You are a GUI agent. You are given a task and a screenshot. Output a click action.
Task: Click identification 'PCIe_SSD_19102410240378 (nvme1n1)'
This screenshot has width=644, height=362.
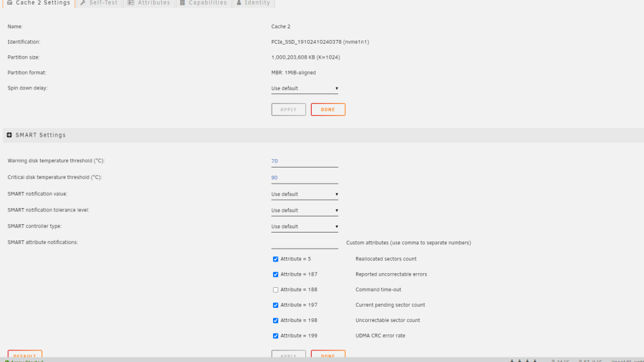pyautogui.click(x=320, y=42)
